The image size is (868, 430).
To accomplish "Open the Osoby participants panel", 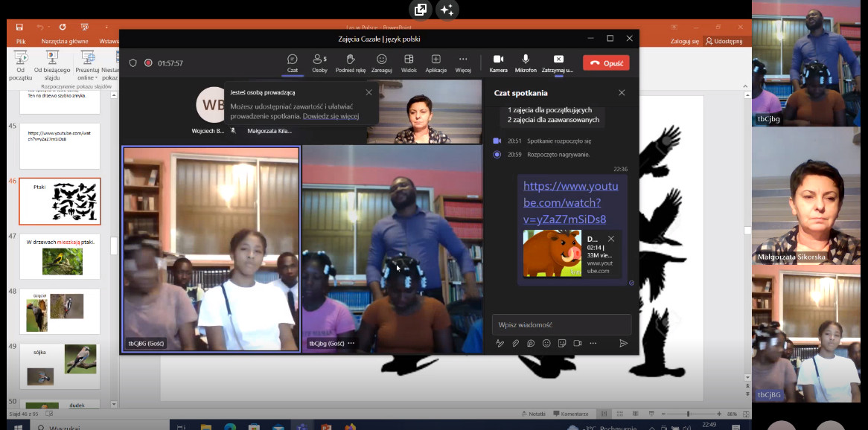I will pyautogui.click(x=319, y=62).
